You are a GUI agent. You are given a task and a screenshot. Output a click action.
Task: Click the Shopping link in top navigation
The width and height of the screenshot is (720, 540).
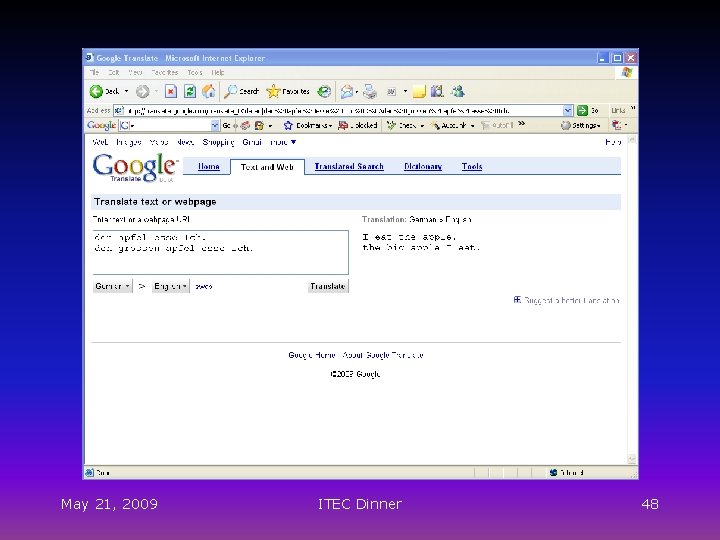coord(219,142)
